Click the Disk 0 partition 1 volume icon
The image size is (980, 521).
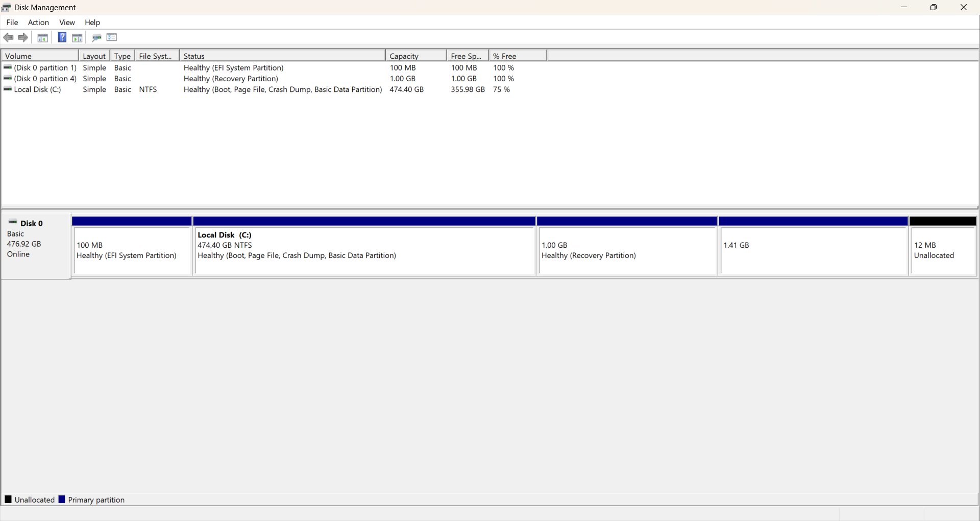(8, 67)
